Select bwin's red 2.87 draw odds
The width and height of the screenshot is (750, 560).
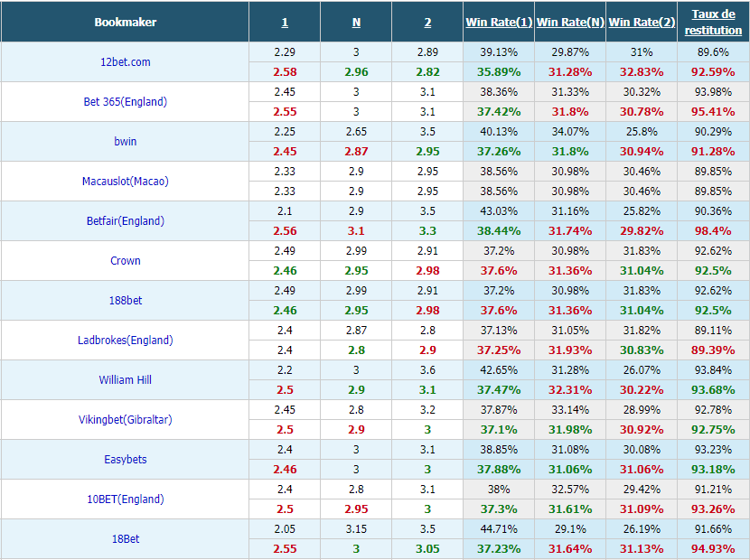(x=356, y=152)
